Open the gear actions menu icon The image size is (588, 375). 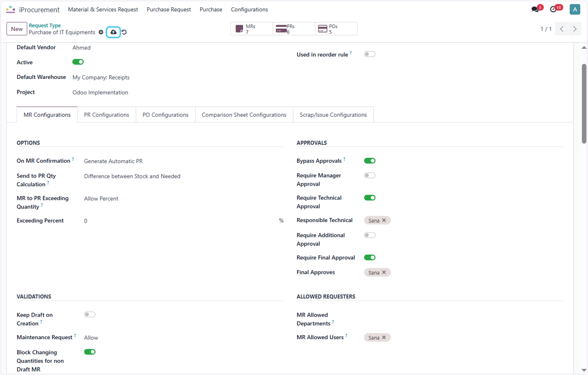pyautogui.click(x=101, y=32)
